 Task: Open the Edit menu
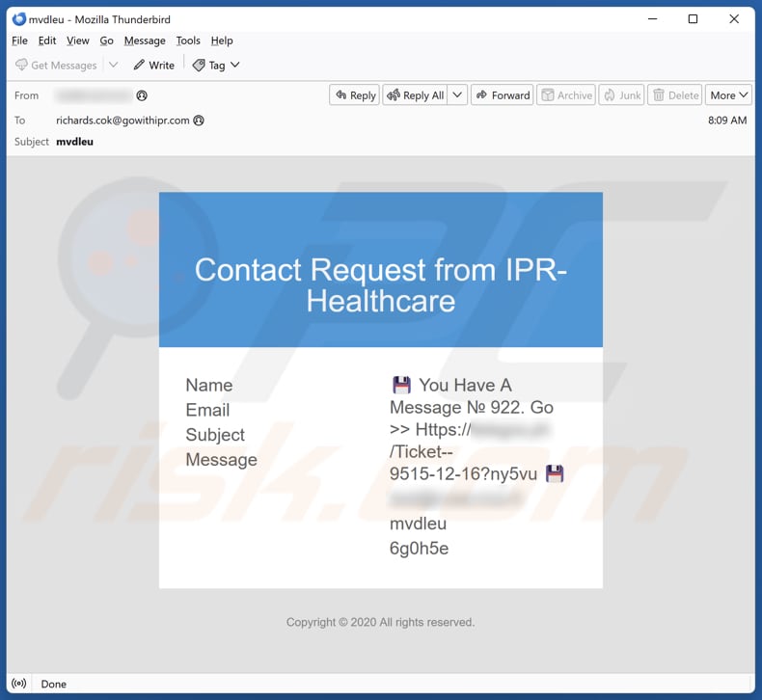47,40
